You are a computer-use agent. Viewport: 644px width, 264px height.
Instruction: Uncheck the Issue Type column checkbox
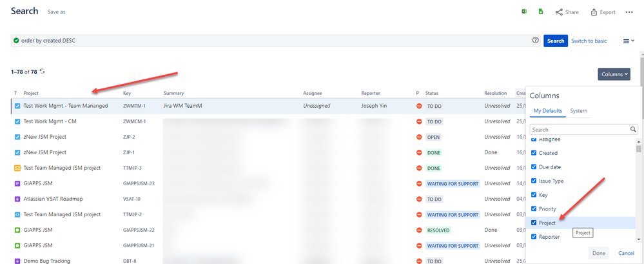point(534,181)
